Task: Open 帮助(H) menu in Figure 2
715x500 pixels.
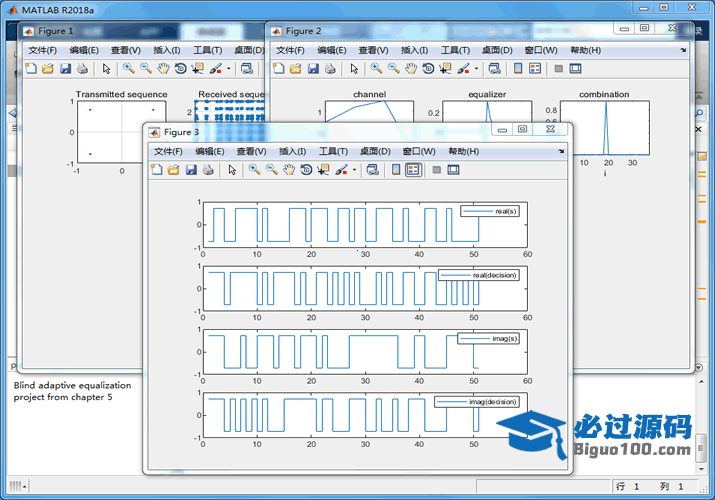Action: (585, 50)
